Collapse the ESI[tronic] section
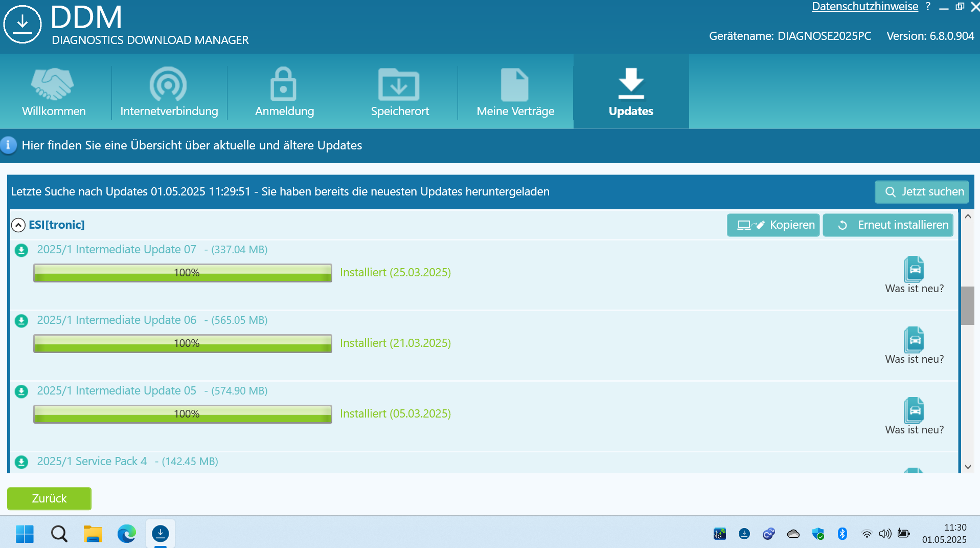Image resolution: width=980 pixels, height=548 pixels. click(18, 225)
